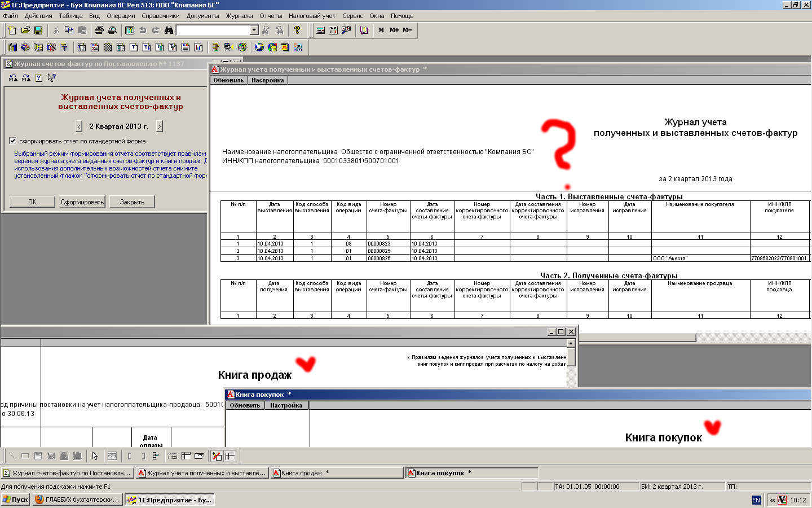Click the context help cursor icon in report panel
This screenshot has width=812, height=508.
[x=52, y=78]
